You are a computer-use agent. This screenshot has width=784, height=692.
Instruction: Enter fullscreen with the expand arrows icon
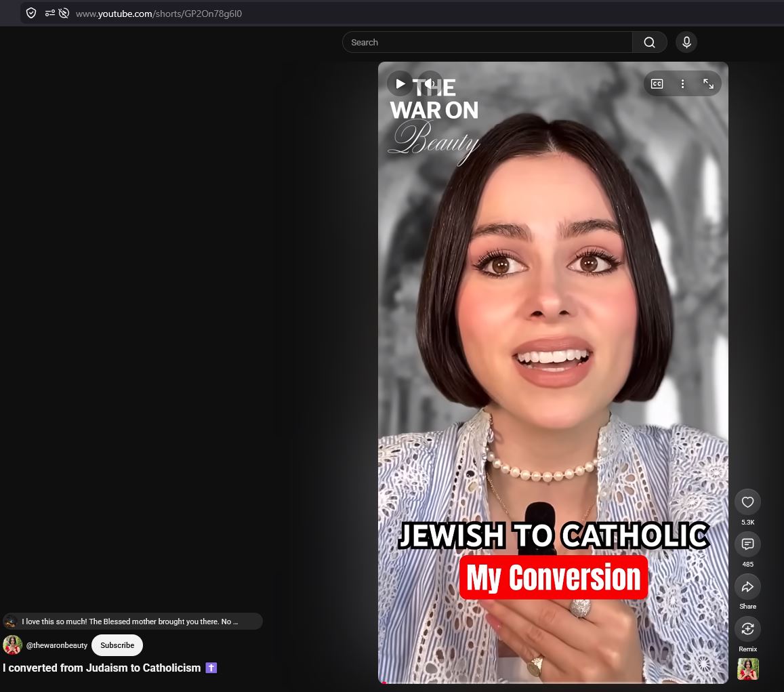(709, 84)
